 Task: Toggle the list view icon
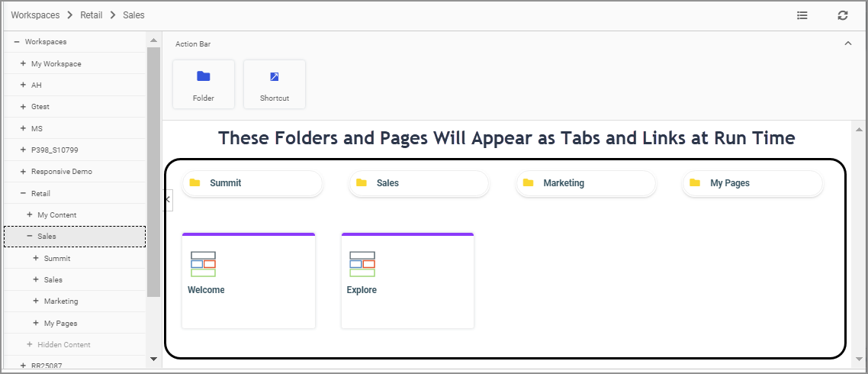pos(802,15)
